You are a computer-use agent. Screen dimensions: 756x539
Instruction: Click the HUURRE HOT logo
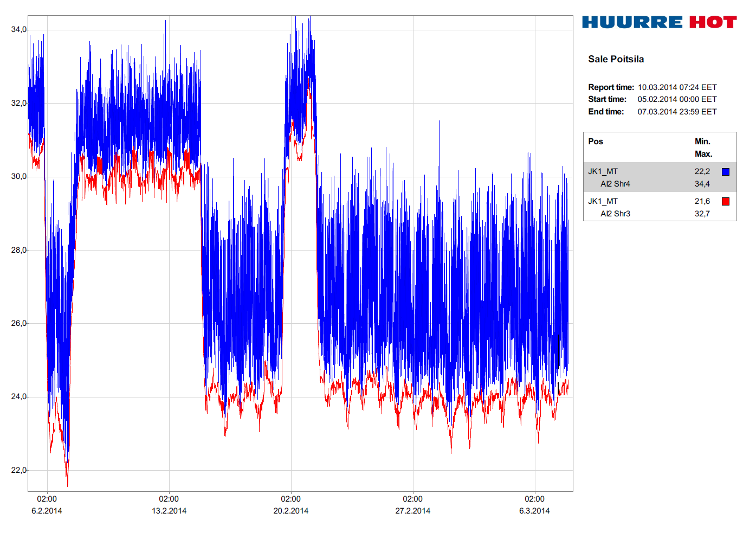coord(660,22)
